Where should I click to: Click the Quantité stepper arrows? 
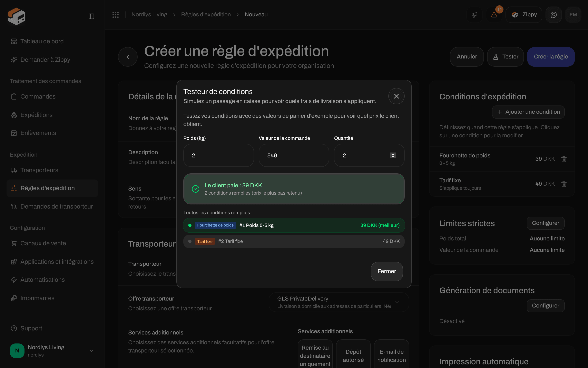393,156
